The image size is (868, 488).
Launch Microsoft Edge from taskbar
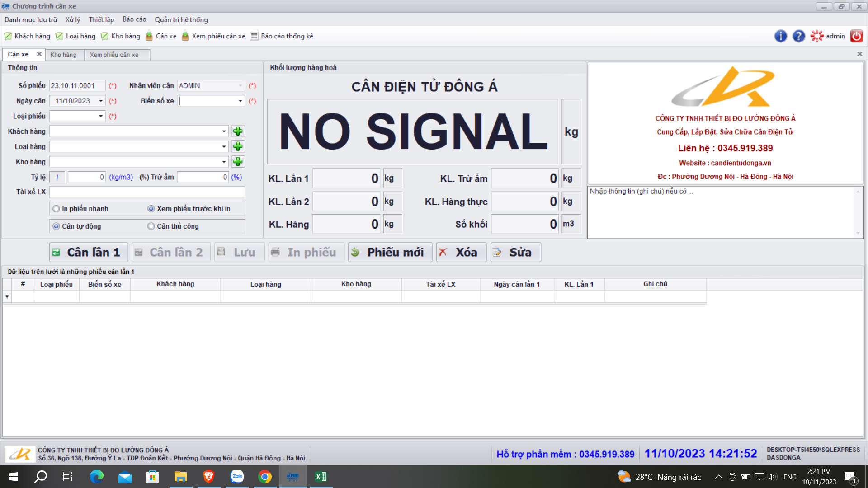[96, 477]
